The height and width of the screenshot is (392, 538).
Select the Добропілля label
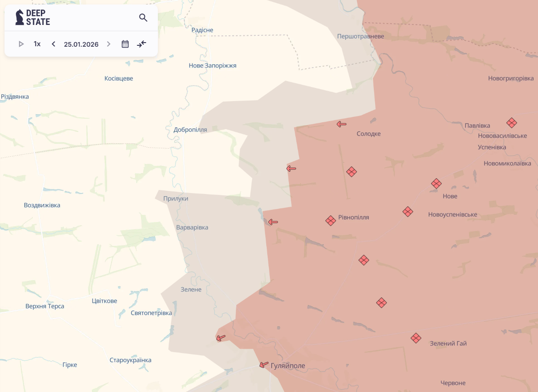click(x=190, y=130)
